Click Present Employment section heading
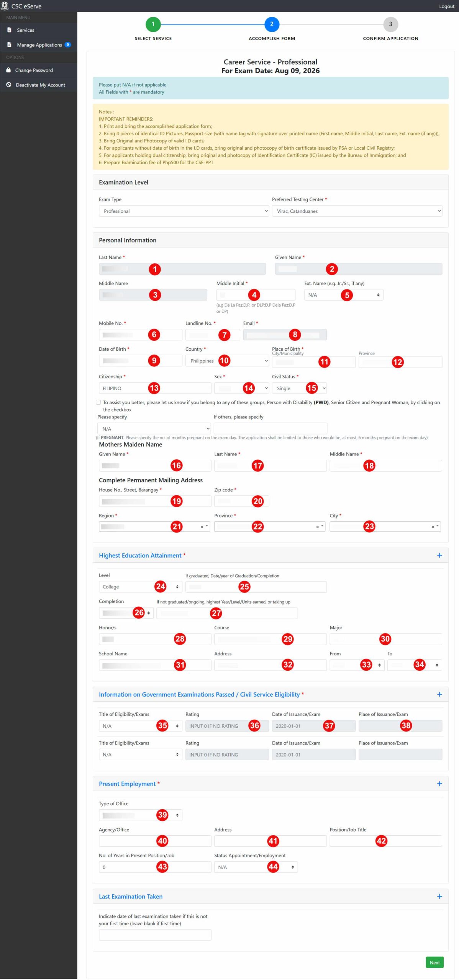This screenshot has height=980, width=459. point(127,784)
